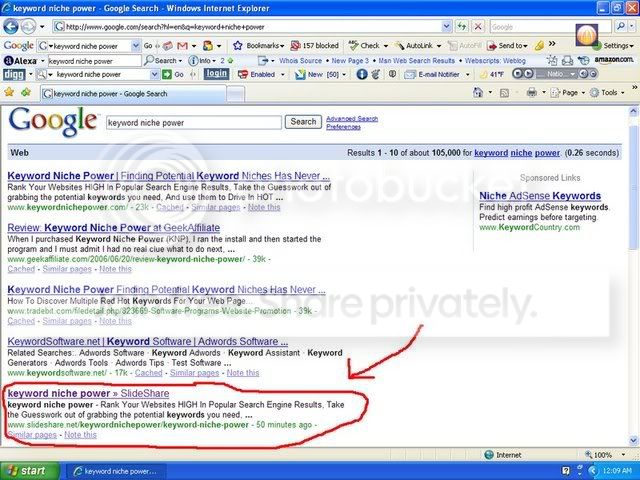The width and height of the screenshot is (640, 480).
Task: Click the RSS feeds icon
Action: coord(504,93)
